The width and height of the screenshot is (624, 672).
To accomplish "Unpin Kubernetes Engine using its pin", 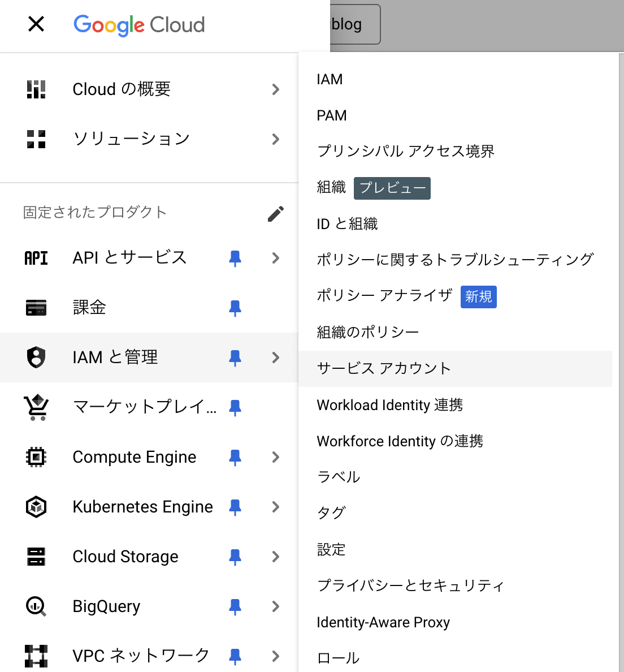I will click(x=235, y=507).
